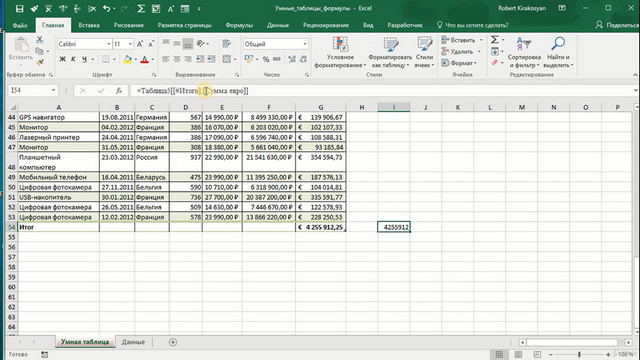
Task: Adjust the zoom slider in status bar
Action: [579, 355]
